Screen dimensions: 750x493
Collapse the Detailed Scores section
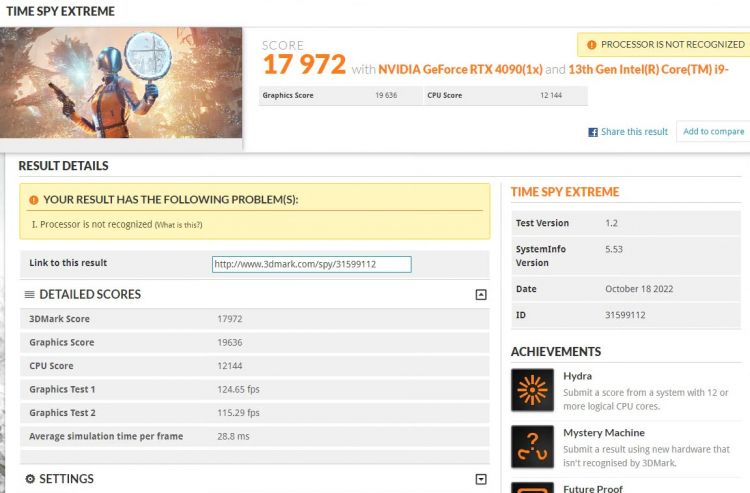coord(481,295)
